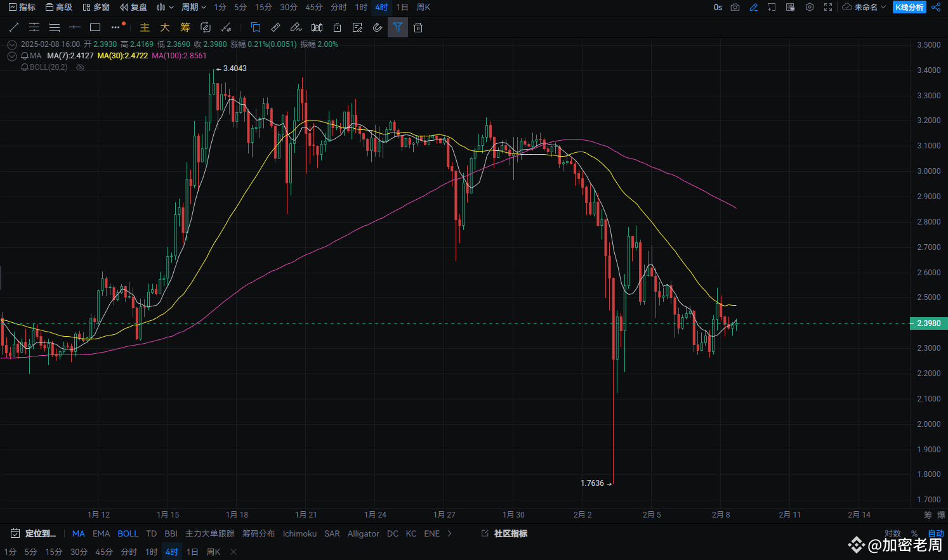Click the share chart icon top right
Image resolution: width=948 pixels, height=560 pixels.
936,8
